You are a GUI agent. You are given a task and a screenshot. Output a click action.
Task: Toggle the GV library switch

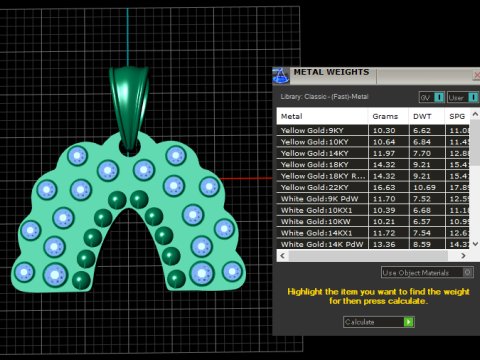[432, 97]
